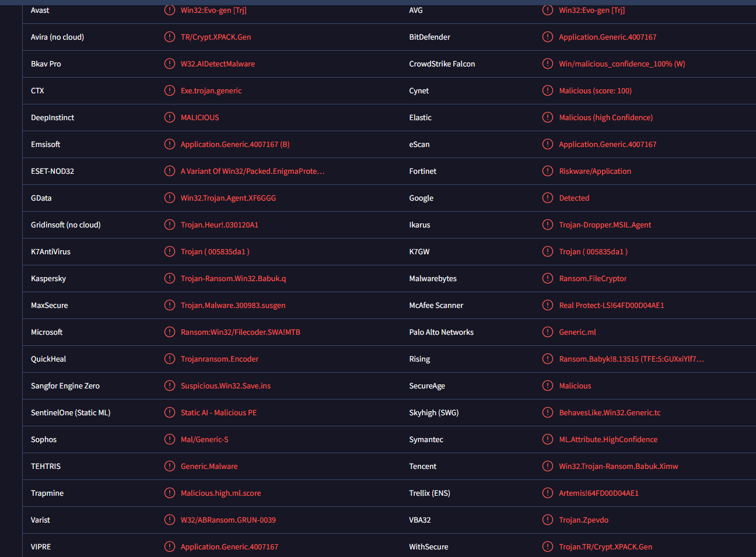The width and height of the screenshot is (756, 557).
Task: Click the Trojan.Heur!.030120A1 result
Action: coord(219,225)
